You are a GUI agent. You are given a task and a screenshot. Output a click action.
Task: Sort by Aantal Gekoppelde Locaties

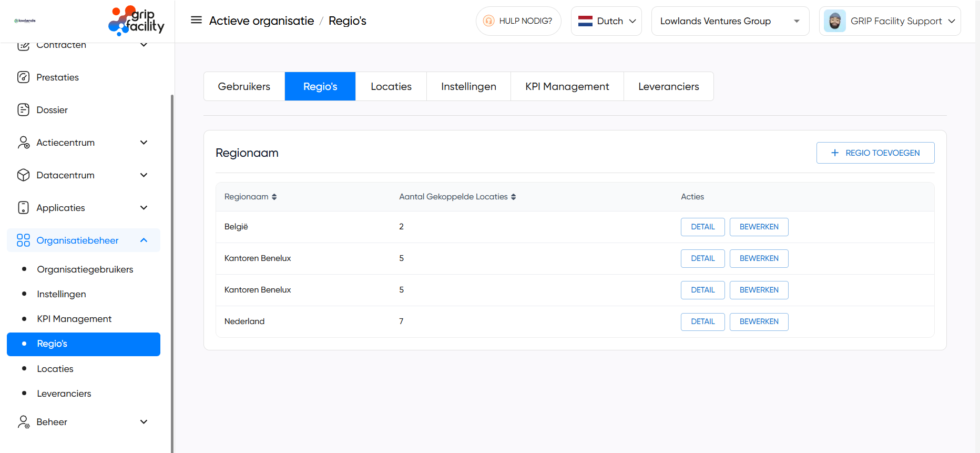(513, 197)
